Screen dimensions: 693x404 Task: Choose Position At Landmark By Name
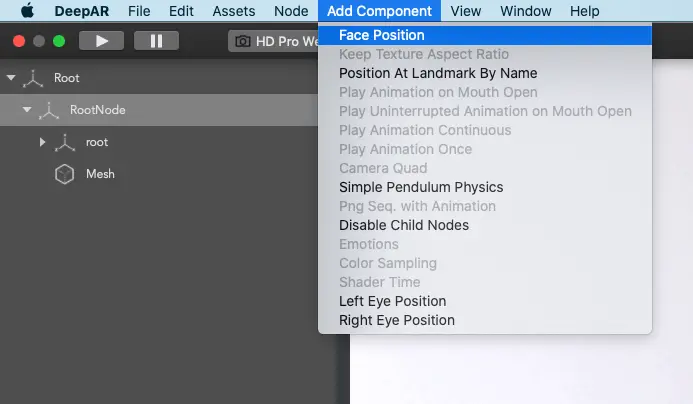pyautogui.click(x=485, y=73)
